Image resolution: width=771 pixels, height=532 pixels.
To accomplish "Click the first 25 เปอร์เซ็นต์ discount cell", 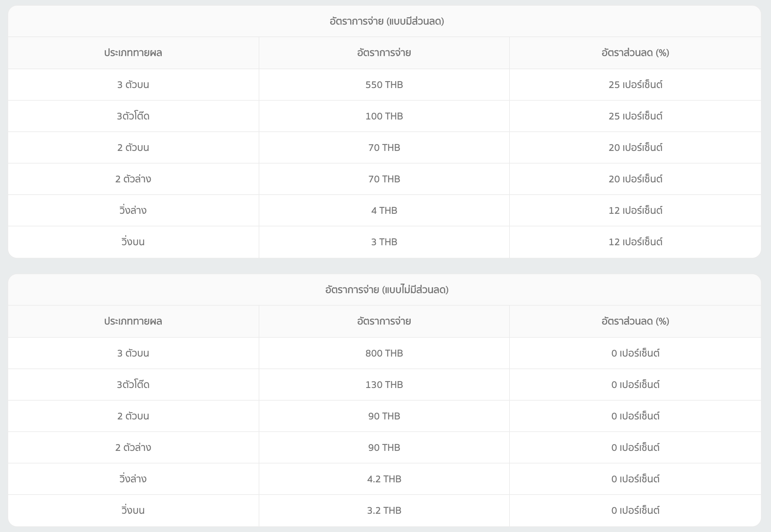I will click(635, 85).
